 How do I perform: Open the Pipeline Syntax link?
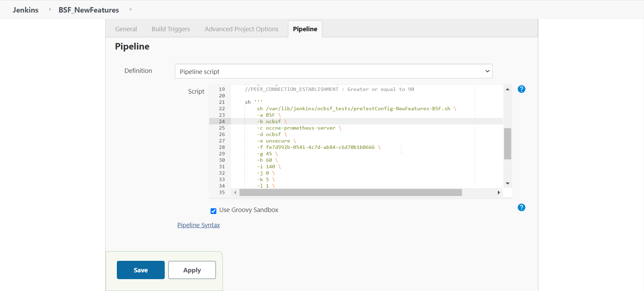[198, 225]
